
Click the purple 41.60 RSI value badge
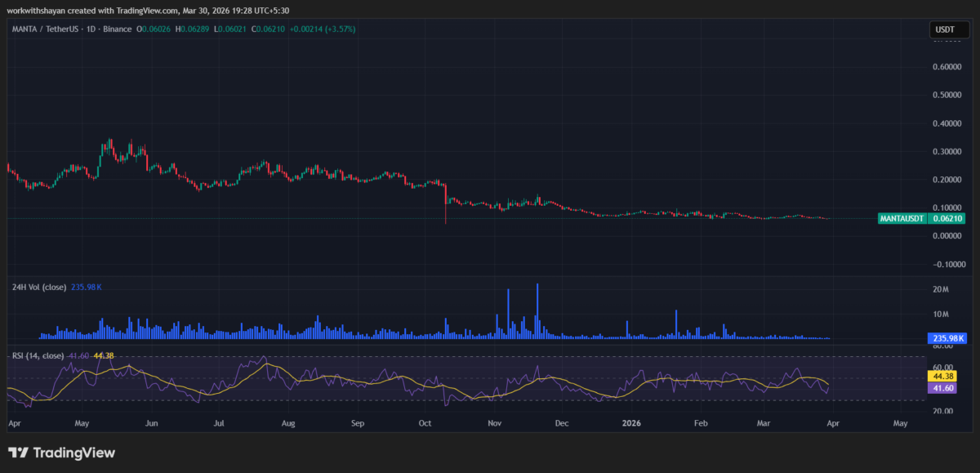(943, 389)
